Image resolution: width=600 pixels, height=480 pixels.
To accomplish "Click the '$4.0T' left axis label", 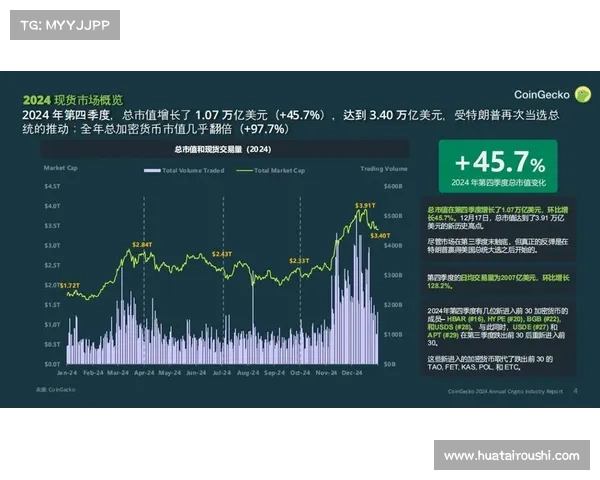I will pos(52,206).
